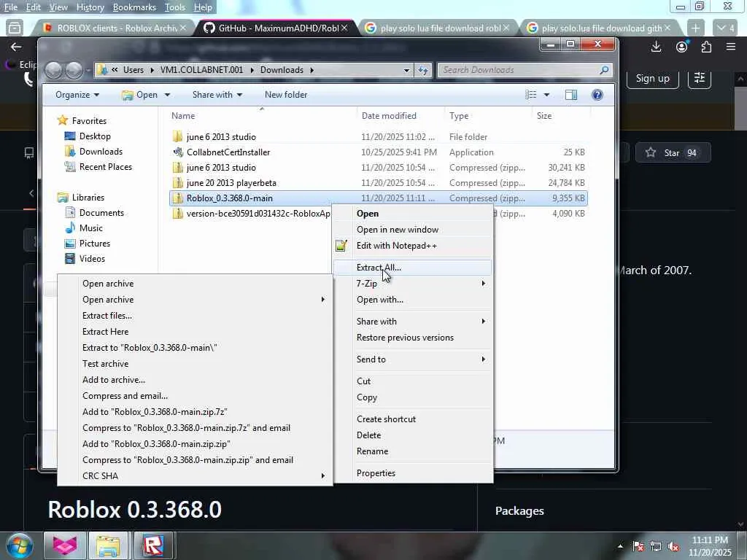Viewport: 747px width, 560px height.
Task: Open the view options dropdown arrow
Action: coord(546,95)
